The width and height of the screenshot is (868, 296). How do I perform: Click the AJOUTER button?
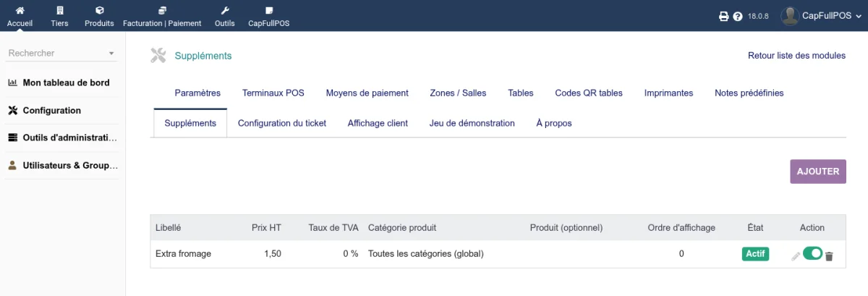(818, 172)
